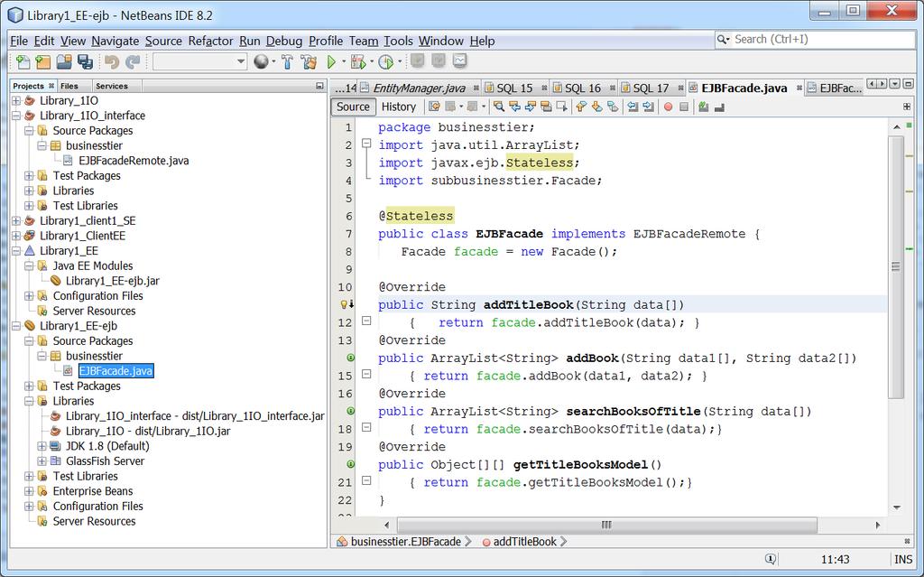Screen dimensions: 924x577
Task: Expand the Library1_client1_SE project node
Action: pyautogui.click(x=16, y=220)
